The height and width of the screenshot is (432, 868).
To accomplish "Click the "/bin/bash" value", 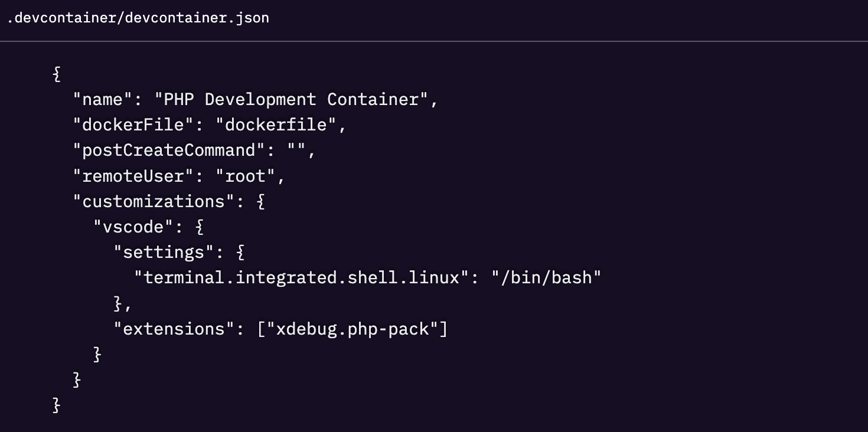I will point(546,278).
